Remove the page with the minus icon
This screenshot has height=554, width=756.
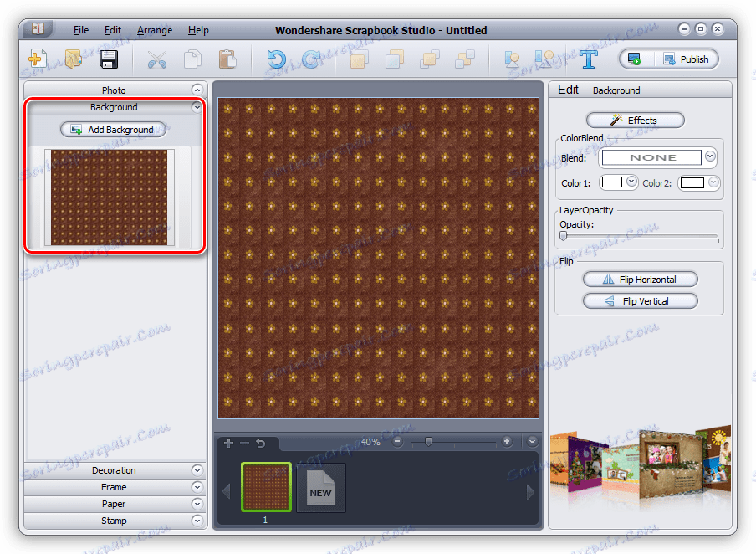coord(244,443)
